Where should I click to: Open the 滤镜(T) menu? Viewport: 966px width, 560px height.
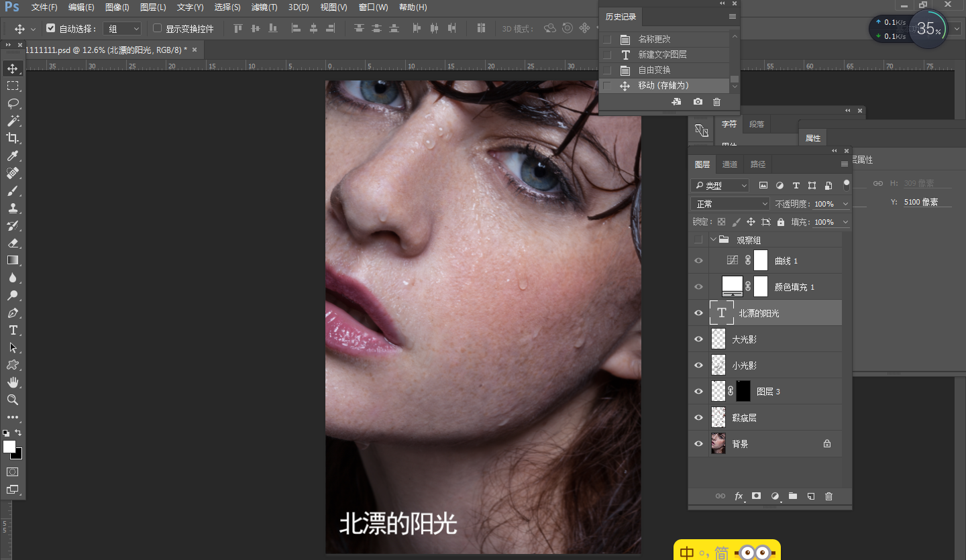(x=264, y=7)
